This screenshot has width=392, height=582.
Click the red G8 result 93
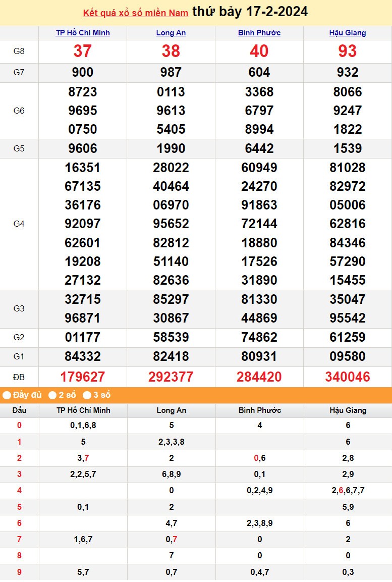click(x=348, y=51)
